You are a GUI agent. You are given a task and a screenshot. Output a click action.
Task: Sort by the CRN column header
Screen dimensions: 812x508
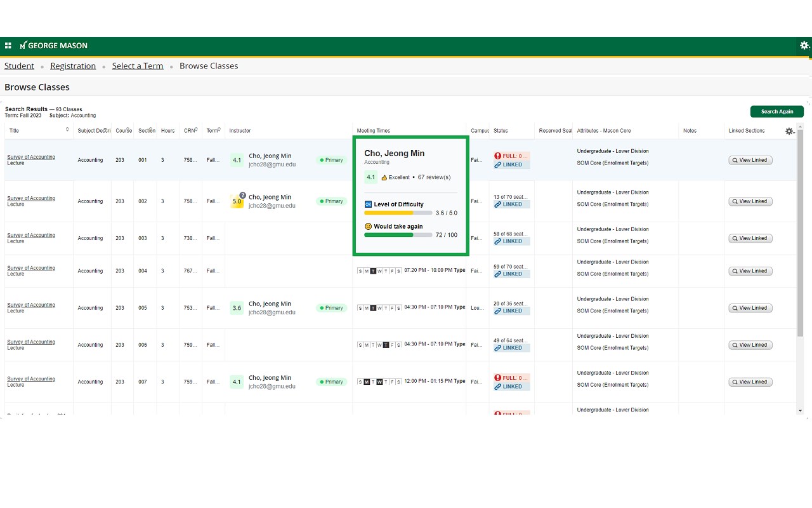(x=191, y=131)
